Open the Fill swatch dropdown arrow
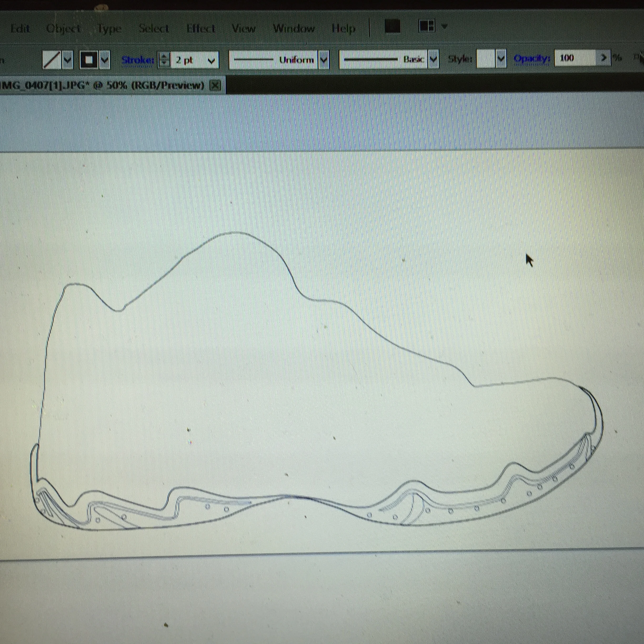Screen dimensions: 644x644 point(68,60)
